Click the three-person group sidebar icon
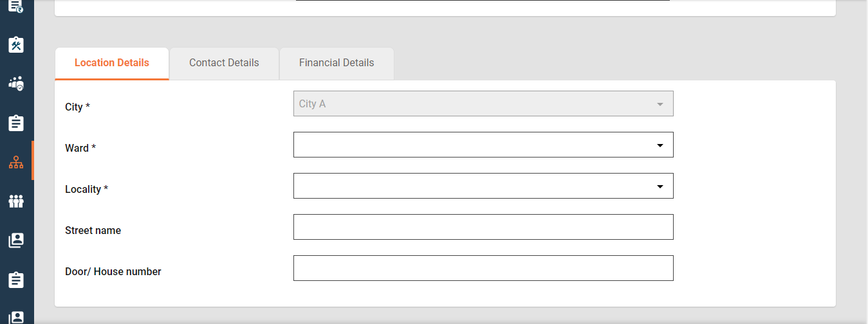868x324 pixels. click(16, 201)
